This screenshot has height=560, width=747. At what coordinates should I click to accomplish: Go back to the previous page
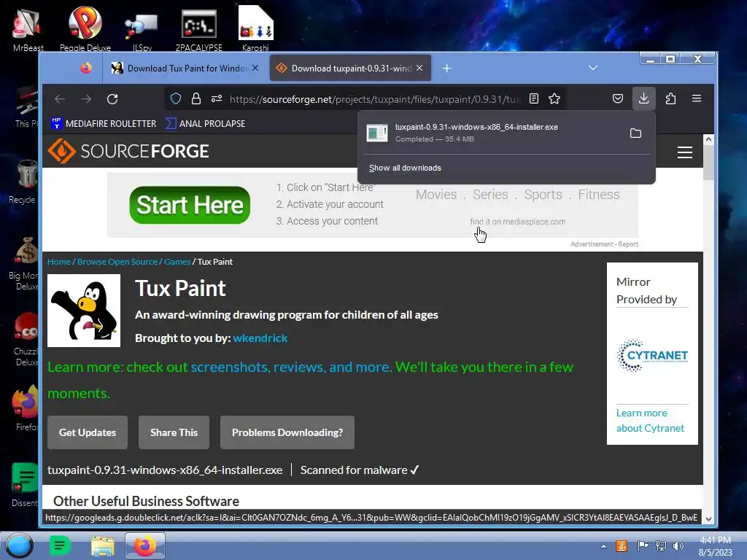[60, 99]
